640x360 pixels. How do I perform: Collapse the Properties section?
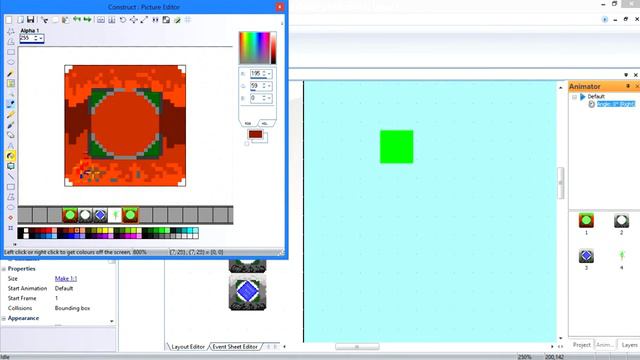click(4, 269)
